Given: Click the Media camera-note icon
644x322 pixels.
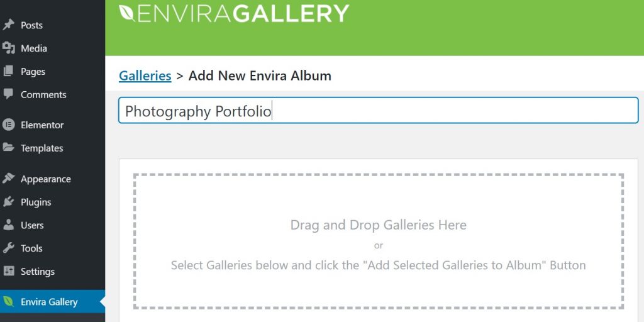Looking at the screenshot, I should point(8,48).
